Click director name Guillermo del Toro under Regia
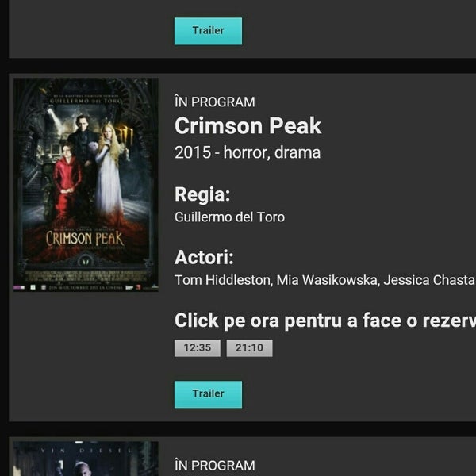Screen dimensions: 476x476 coord(229,217)
